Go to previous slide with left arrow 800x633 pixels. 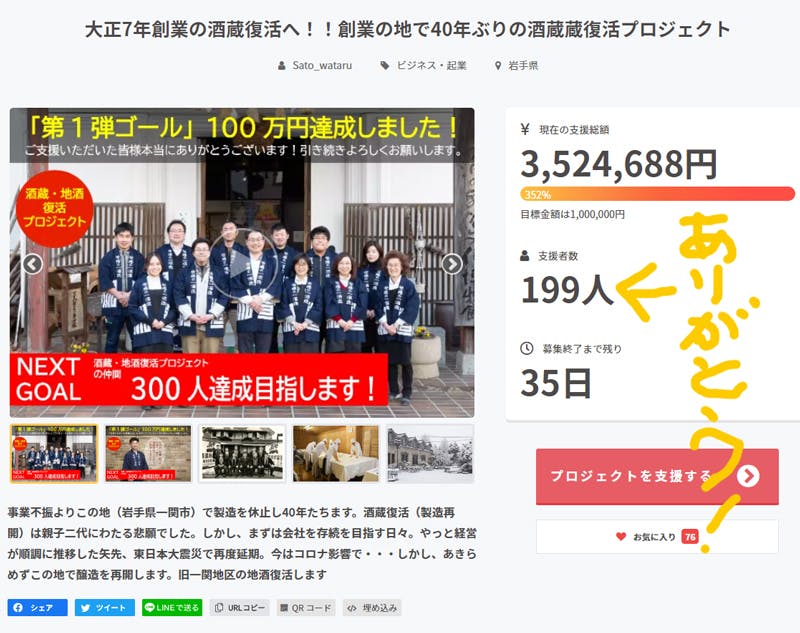(33, 264)
